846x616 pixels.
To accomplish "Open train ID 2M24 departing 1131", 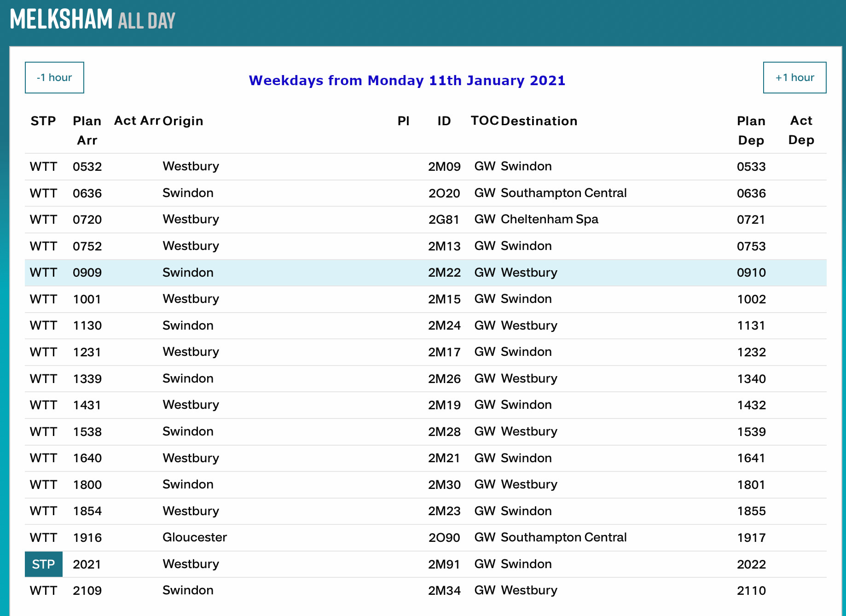I will pos(444,325).
